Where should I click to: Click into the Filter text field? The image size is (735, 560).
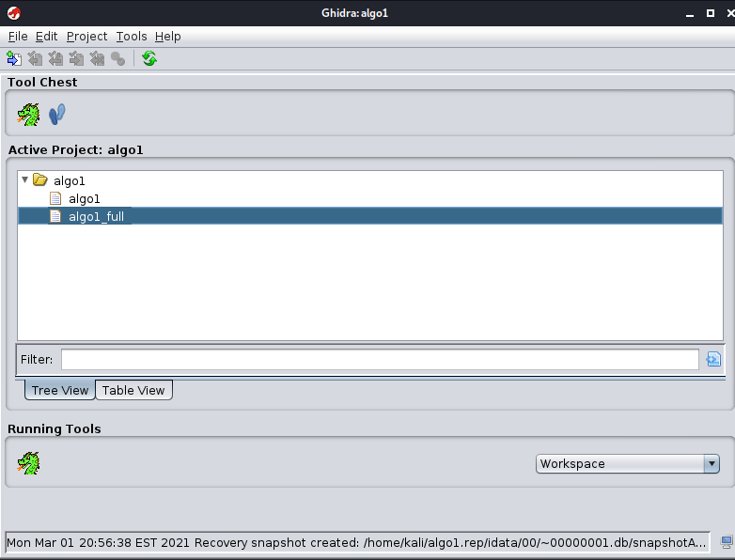tap(380, 360)
